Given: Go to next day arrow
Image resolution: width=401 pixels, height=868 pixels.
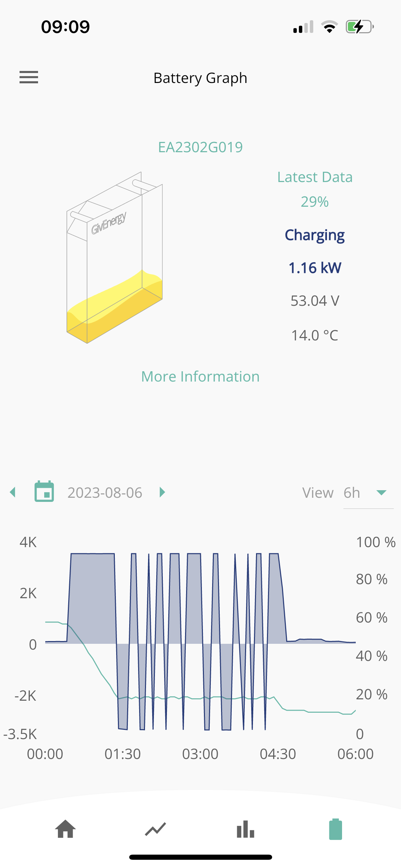Looking at the screenshot, I should (162, 492).
